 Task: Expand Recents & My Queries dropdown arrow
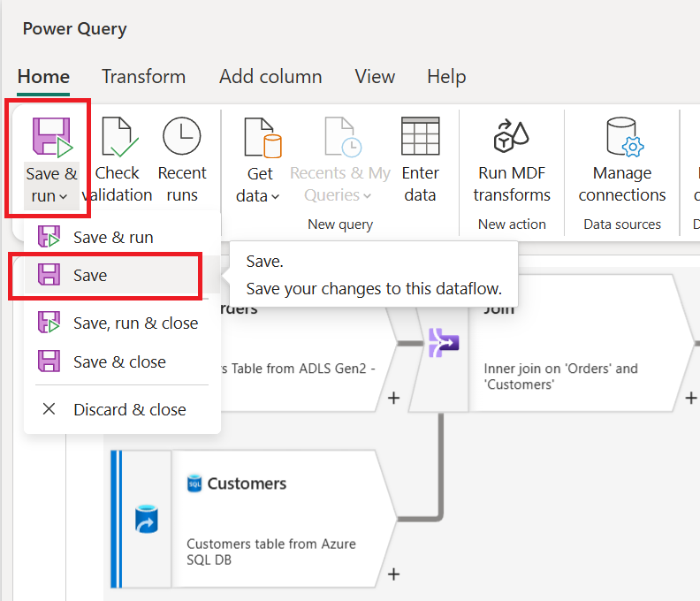tap(367, 196)
